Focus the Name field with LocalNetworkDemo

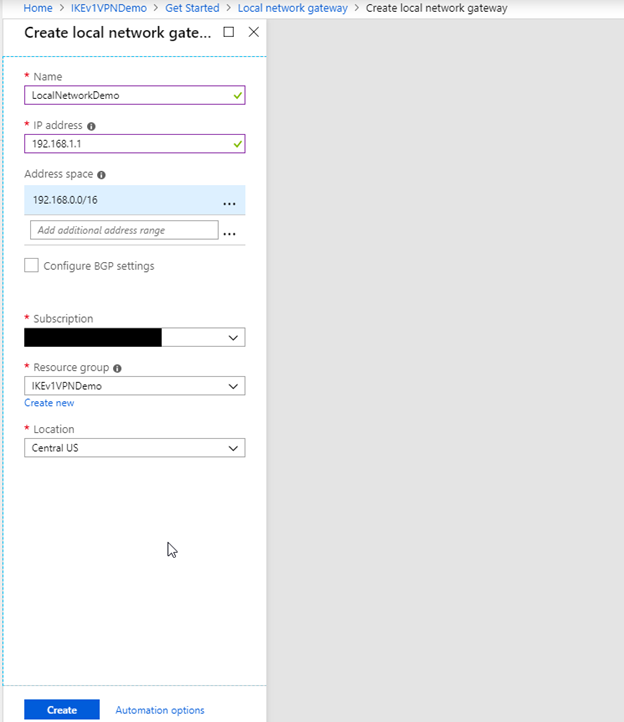(x=134, y=95)
